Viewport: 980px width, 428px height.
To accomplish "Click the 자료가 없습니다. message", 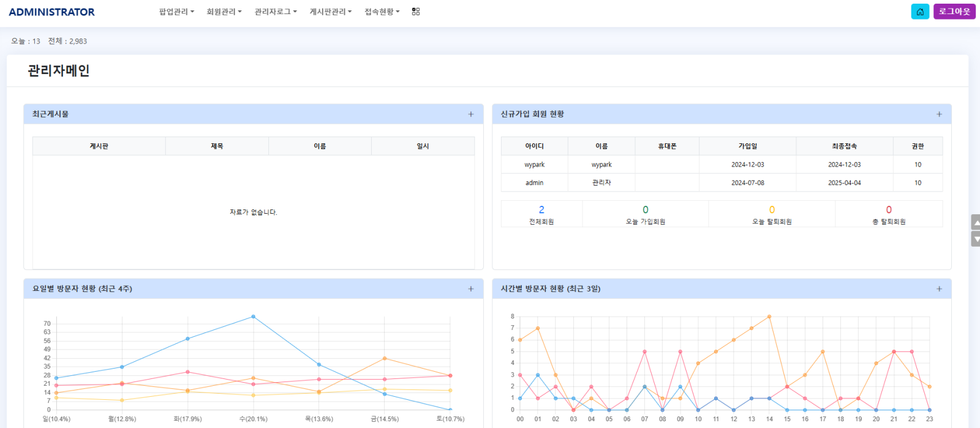I will click(254, 212).
